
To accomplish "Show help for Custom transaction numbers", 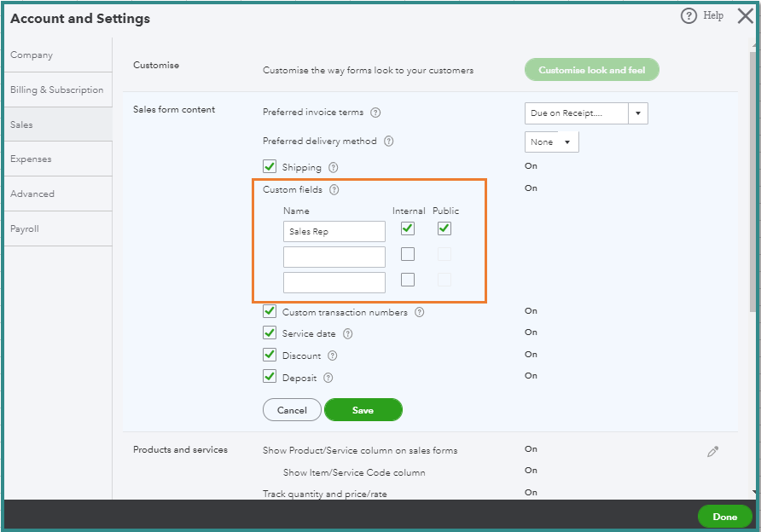I will click(420, 313).
